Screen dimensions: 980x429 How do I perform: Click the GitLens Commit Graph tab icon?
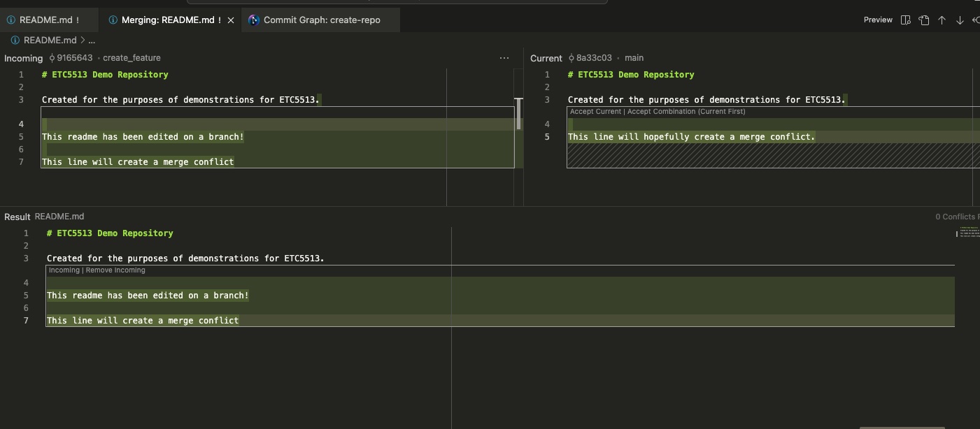254,20
